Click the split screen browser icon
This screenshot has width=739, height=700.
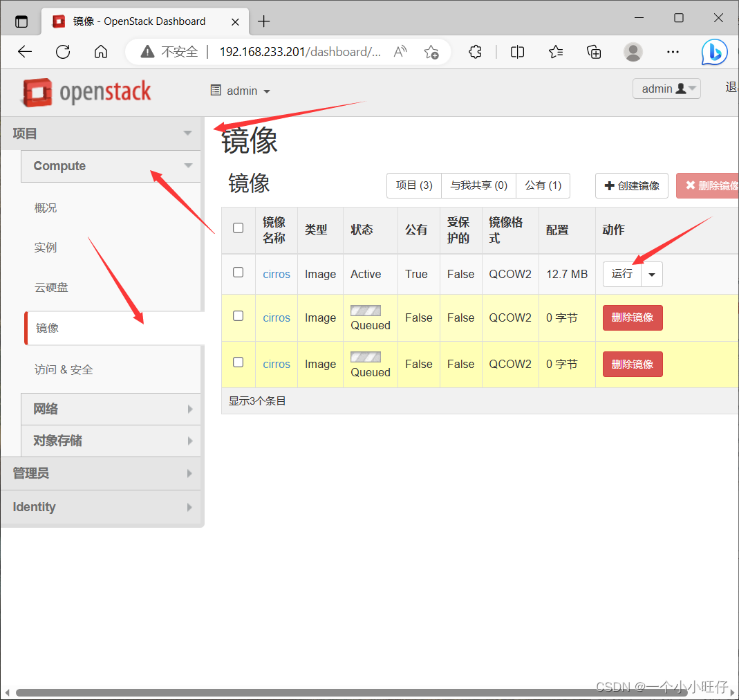coord(517,52)
